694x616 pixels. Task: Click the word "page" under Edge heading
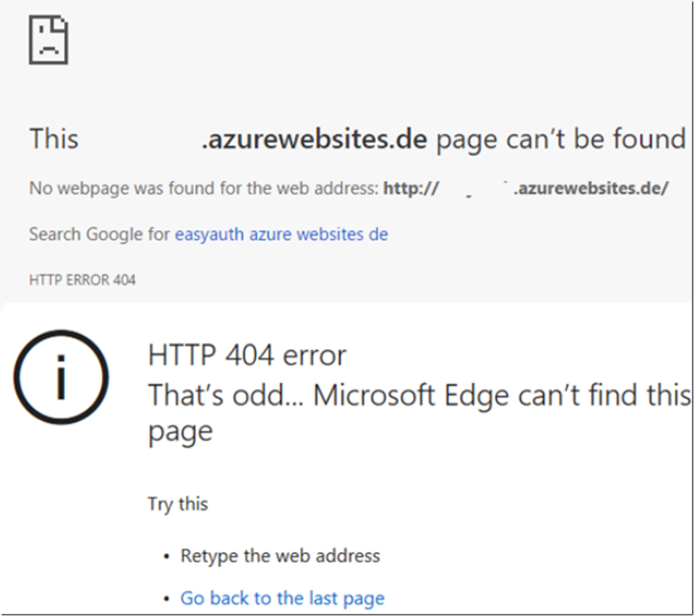click(x=180, y=432)
